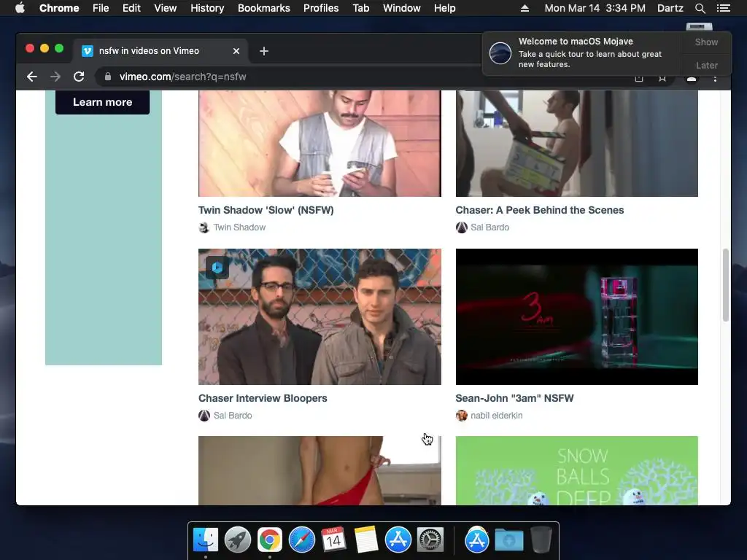Open Finder from the Dock
Image resolution: width=747 pixels, height=560 pixels.
click(206, 540)
